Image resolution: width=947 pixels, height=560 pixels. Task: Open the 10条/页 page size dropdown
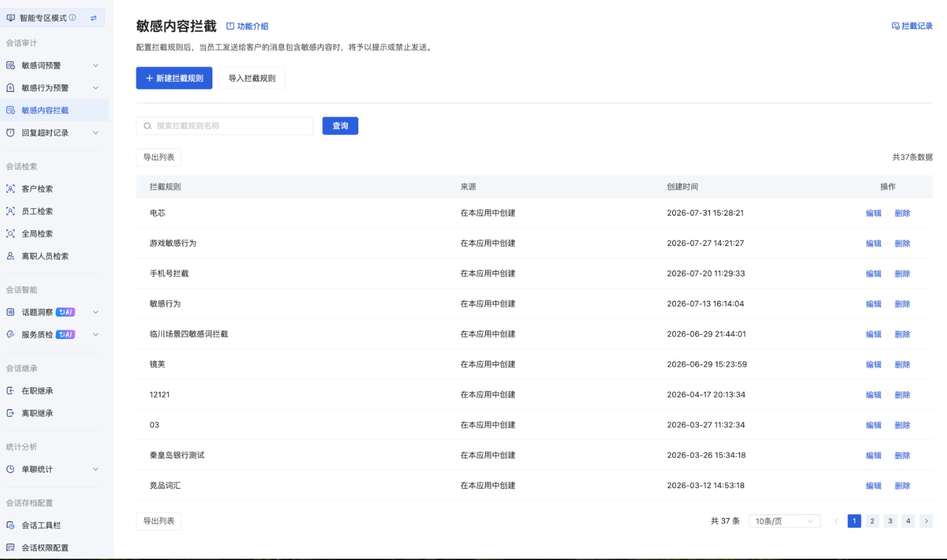pyautogui.click(x=784, y=521)
